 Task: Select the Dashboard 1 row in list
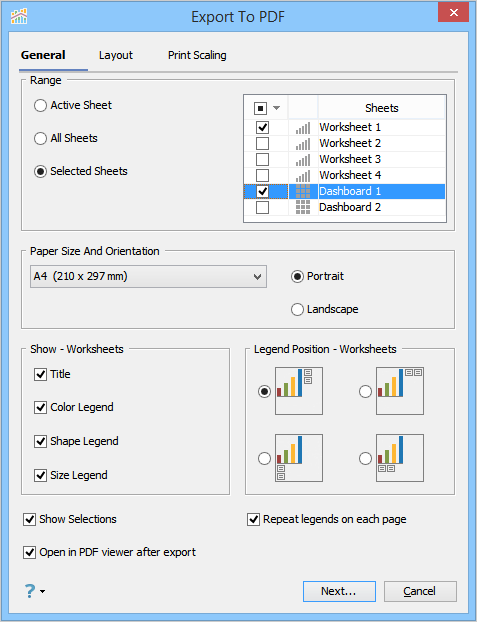[x=345, y=191]
